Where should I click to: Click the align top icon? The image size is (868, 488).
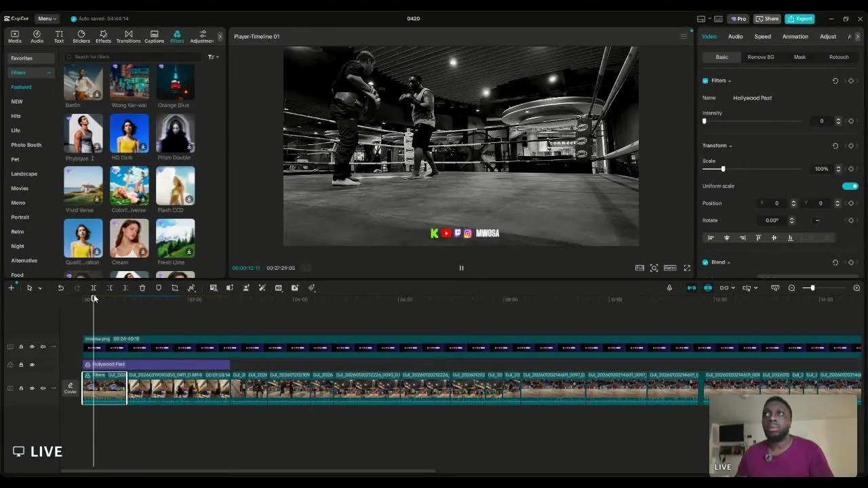[758, 238]
